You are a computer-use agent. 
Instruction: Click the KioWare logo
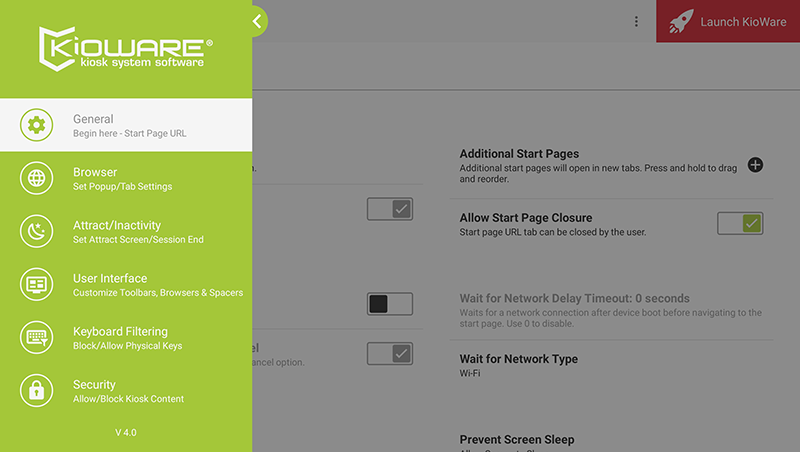click(126, 49)
